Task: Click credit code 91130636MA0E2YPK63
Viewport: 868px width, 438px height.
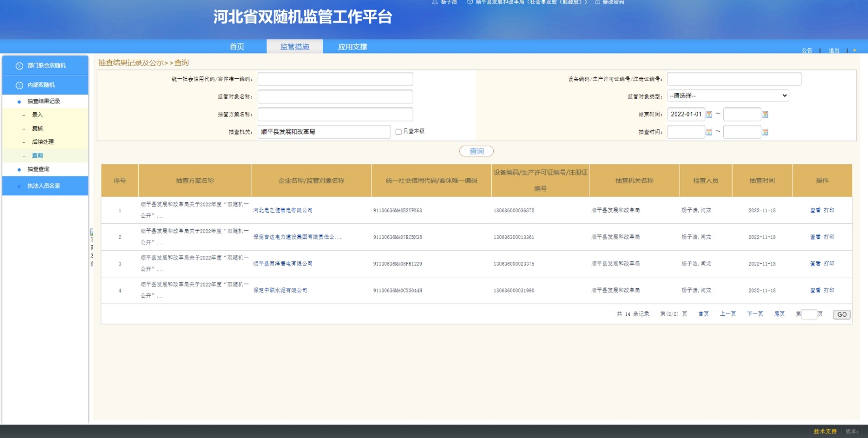Action: click(398, 210)
